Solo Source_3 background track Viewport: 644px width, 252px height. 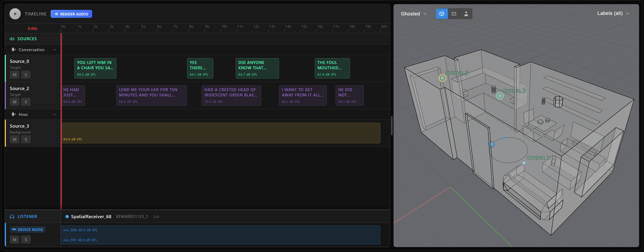(26, 139)
